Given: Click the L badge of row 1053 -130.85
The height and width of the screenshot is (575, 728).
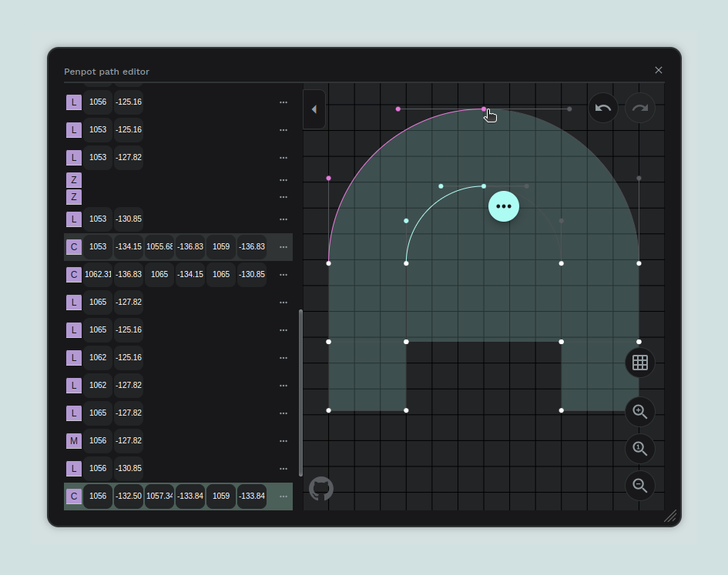Looking at the screenshot, I should pos(74,219).
